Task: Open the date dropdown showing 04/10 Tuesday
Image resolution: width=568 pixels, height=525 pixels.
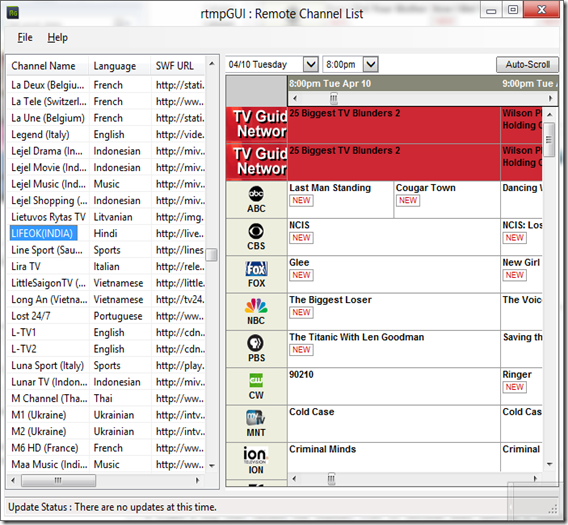Action: pyautogui.click(x=310, y=64)
